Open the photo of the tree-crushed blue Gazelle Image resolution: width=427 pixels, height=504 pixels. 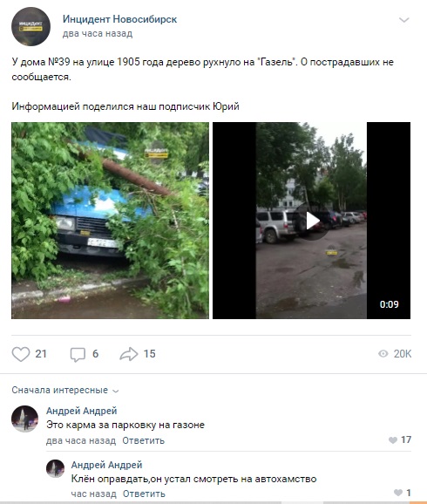110,221
